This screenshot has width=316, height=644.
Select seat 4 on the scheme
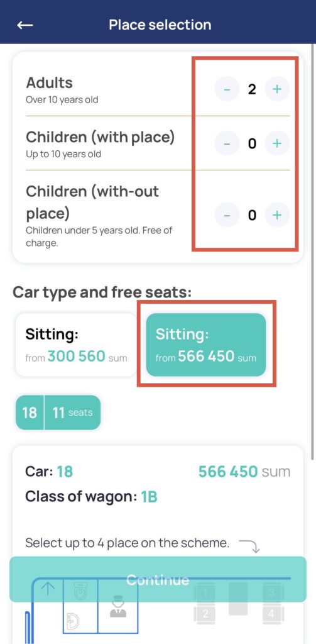tap(271, 614)
